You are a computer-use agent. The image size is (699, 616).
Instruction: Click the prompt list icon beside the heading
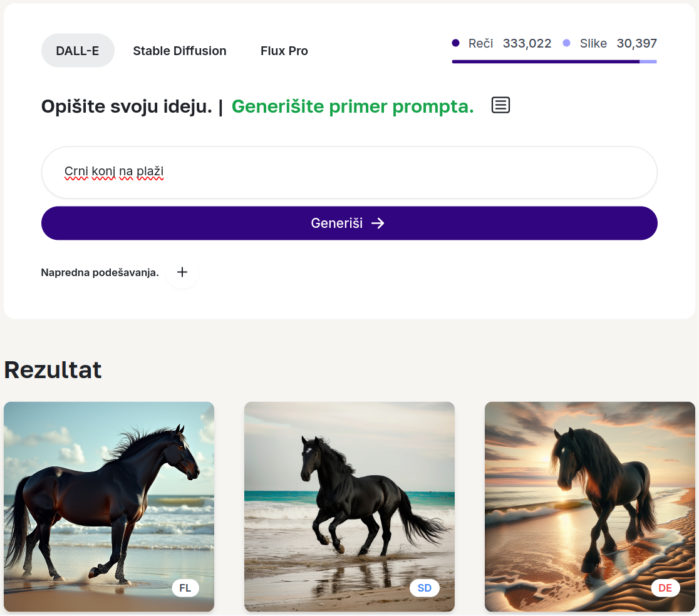click(500, 105)
